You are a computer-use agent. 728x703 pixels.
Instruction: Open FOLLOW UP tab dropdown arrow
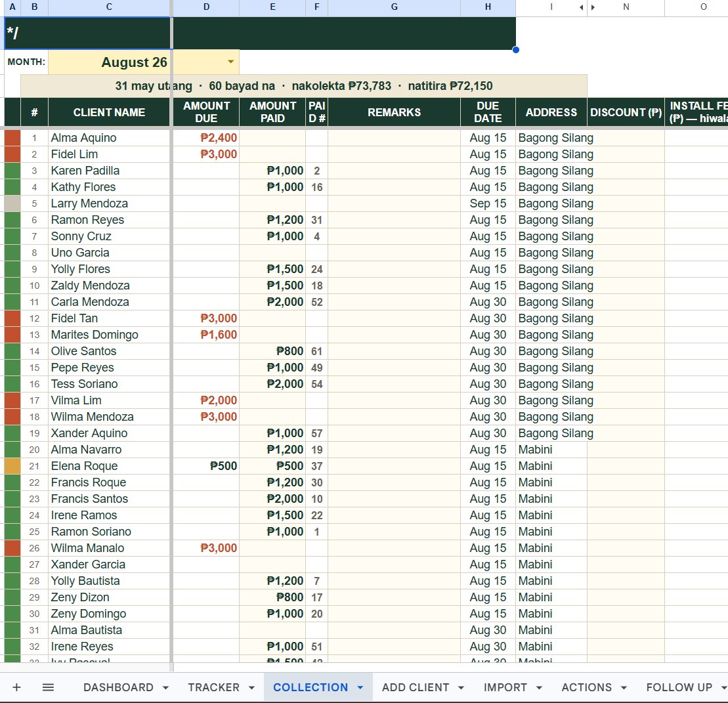pyautogui.click(x=724, y=688)
